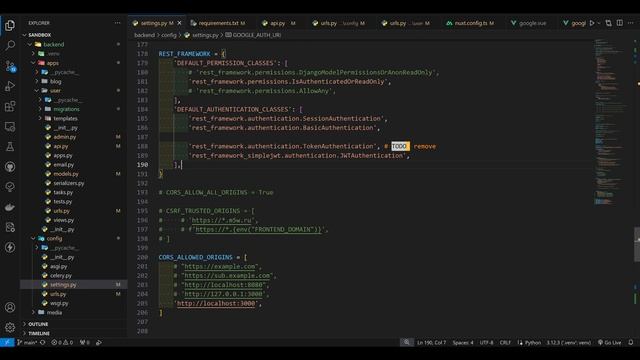Switch to nuxt.config.ts tab

pos(470,23)
